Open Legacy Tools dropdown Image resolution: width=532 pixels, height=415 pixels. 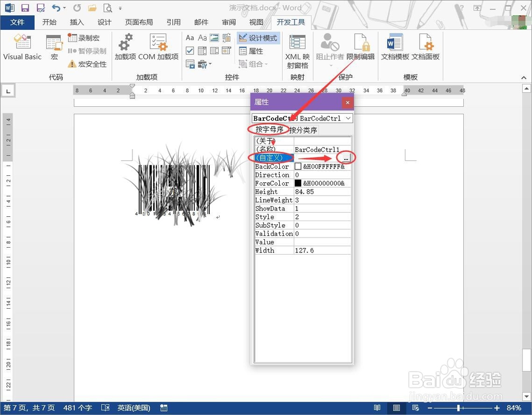click(x=205, y=64)
